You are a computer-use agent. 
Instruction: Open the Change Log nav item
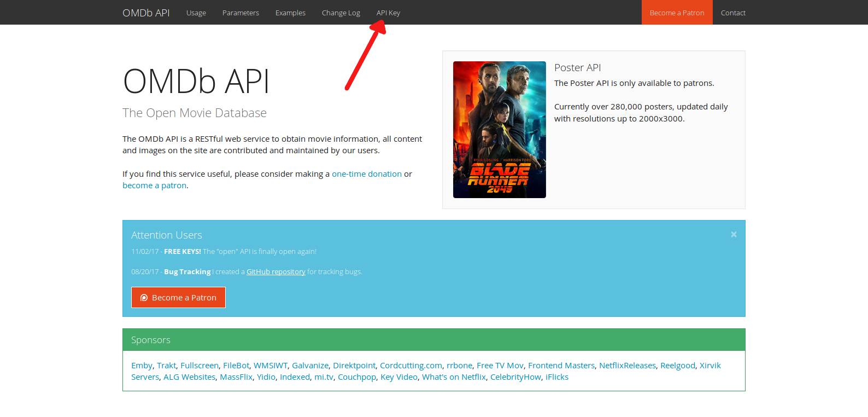pos(341,13)
